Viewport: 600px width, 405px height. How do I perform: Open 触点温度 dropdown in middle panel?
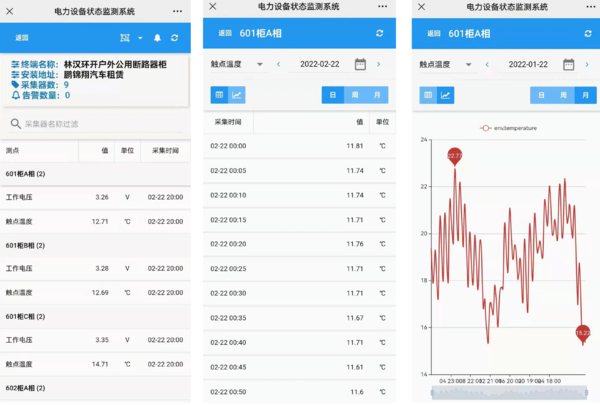click(x=237, y=64)
